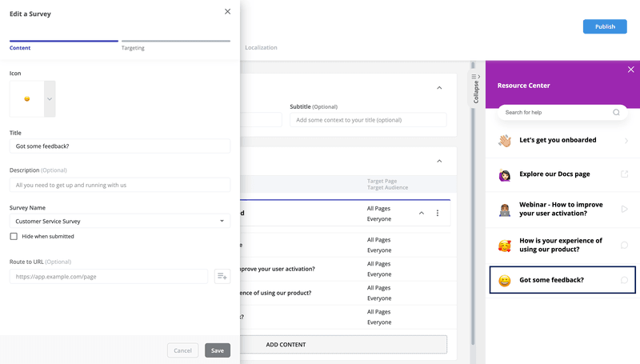640x364 pixels.
Task: Click the 'Target Page' column header
Action: 382,181
